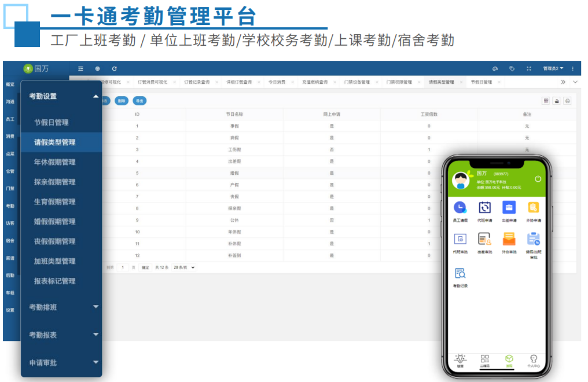The image size is (588, 382).
Task: Tap the 员工请假 icon on the phone
Action: click(x=460, y=208)
